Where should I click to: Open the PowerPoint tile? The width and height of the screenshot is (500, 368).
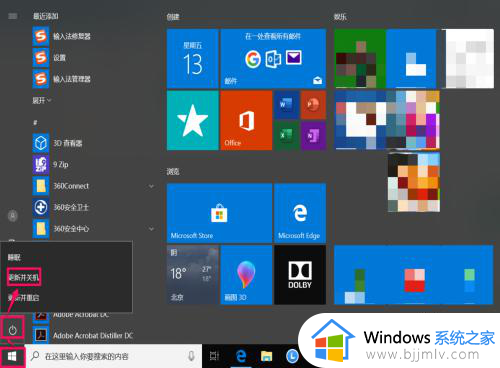click(x=313, y=105)
